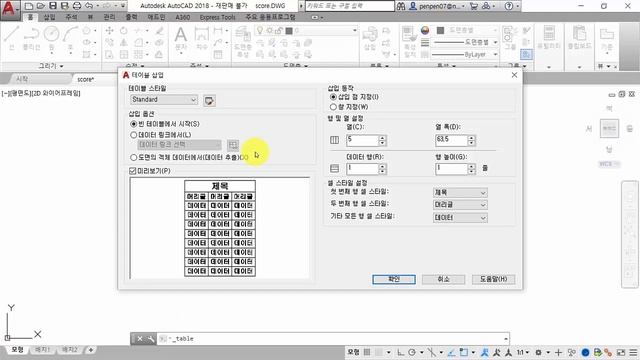
Task: Select the Dimension tool in the ribbon
Action: coord(202,38)
